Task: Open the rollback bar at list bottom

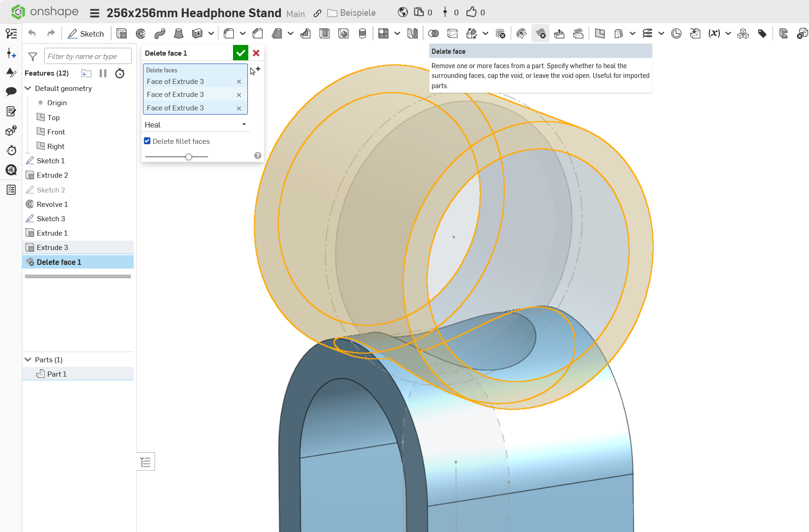Action: click(x=78, y=276)
